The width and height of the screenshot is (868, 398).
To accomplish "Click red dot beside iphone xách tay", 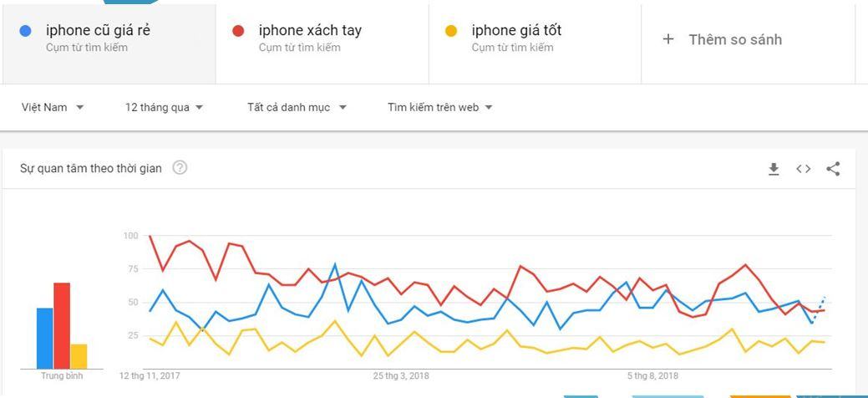I will (238, 31).
